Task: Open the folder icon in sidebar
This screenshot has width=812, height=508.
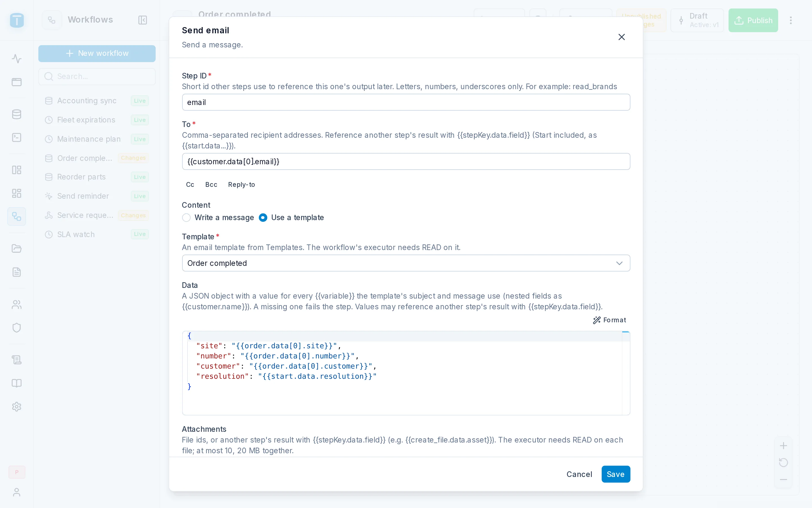Action: 16,249
